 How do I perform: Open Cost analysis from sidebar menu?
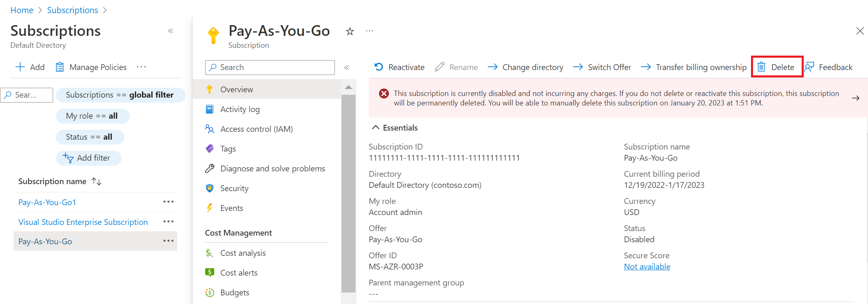(x=243, y=253)
